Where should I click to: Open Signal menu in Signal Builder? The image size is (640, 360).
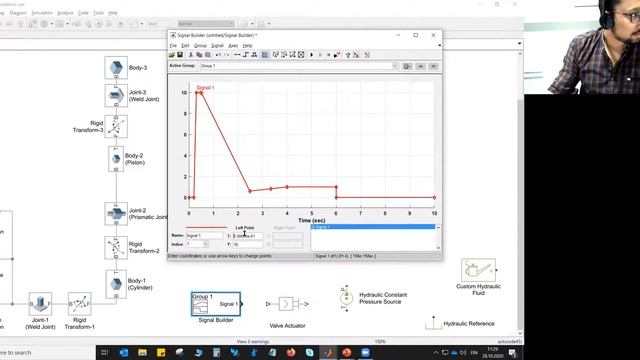[218, 45]
